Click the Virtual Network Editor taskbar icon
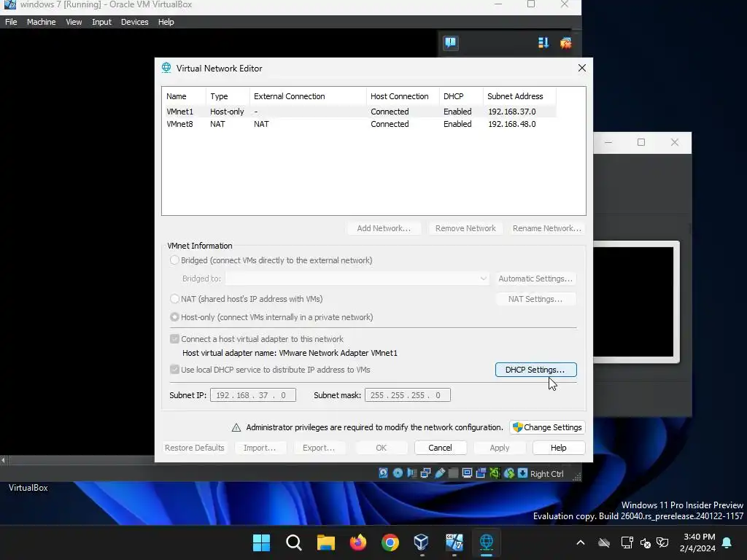This screenshot has height=560, width=747. [487, 542]
